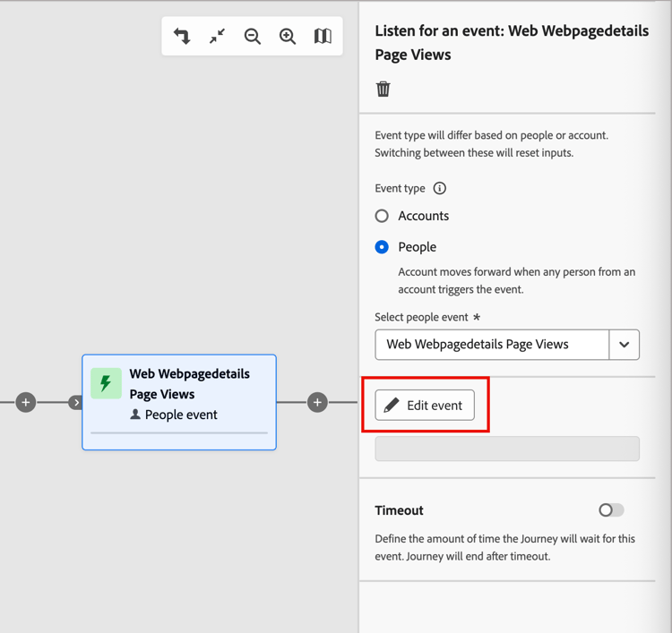Viewport: 672px width, 633px height.
Task: Toggle the mini-map icon in the toolbar
Action: point(323,37)
